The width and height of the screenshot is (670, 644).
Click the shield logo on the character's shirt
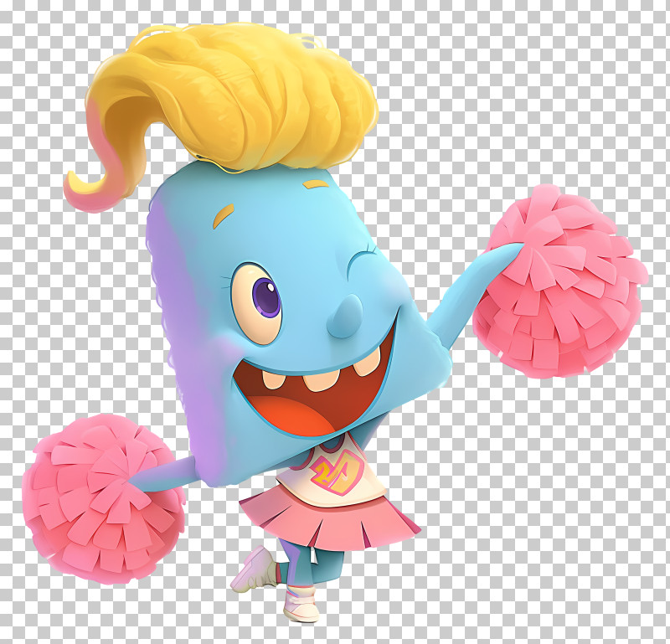(x=338, y=471)
